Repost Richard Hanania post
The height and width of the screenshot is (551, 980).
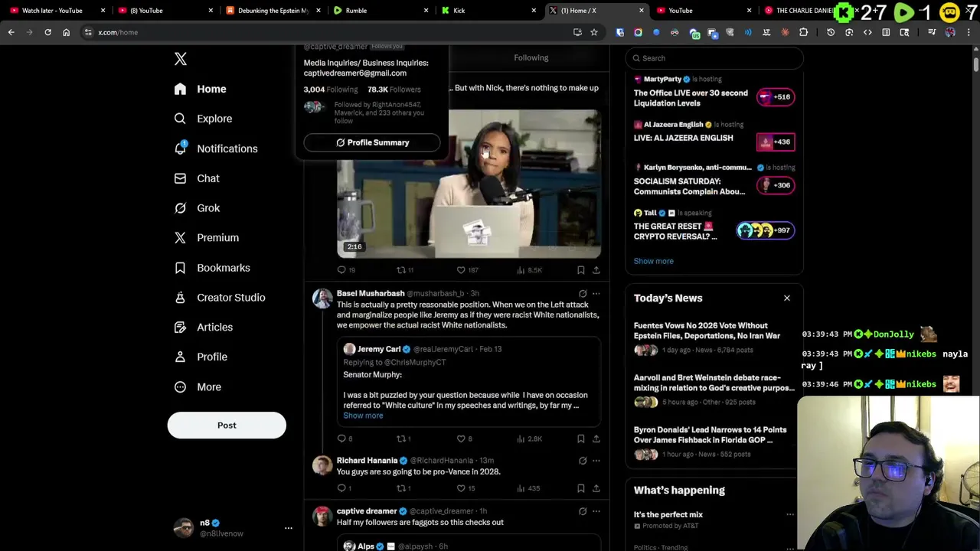tap(403, 488)
